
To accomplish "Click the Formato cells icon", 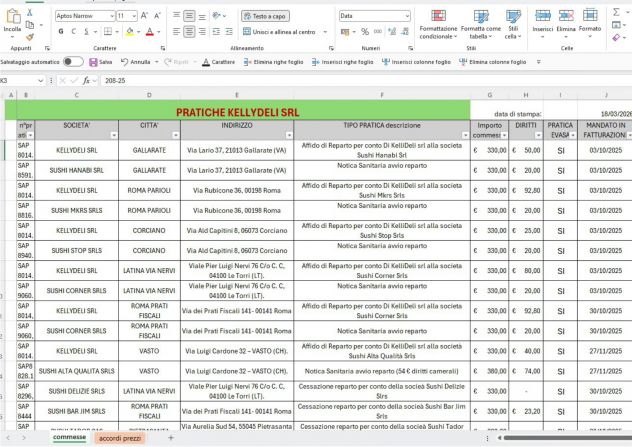I will (590, 16).
